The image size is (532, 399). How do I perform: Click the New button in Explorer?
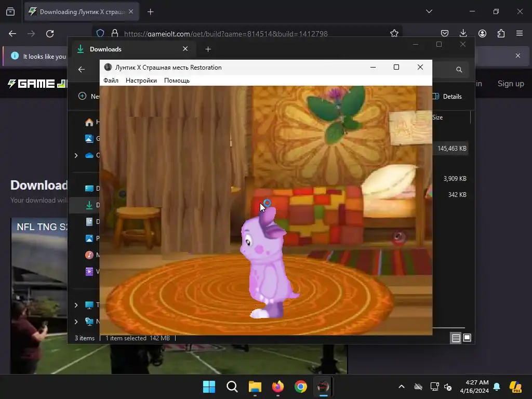[89, 96]
